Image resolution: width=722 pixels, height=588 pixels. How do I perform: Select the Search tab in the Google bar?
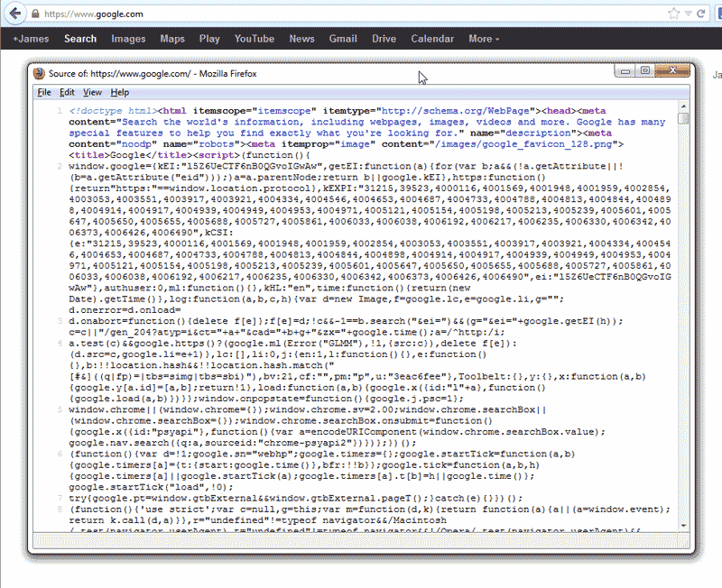click(80, 39)
